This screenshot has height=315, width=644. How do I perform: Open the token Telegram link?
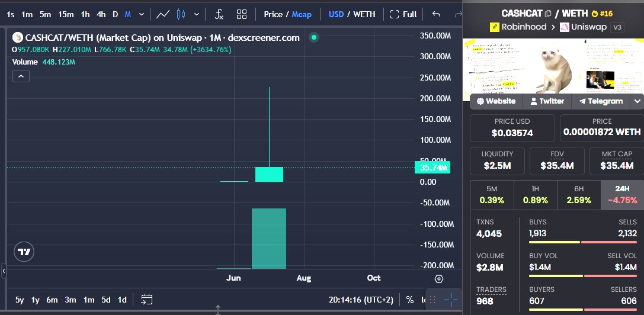point(601,101)
